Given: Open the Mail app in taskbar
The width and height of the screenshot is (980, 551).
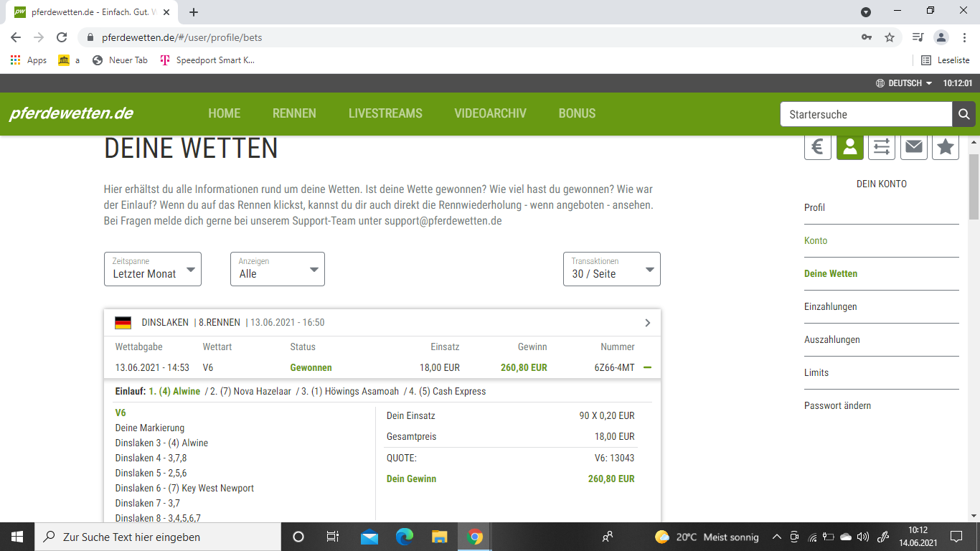Looking at the screenshot, I should click(x=369, y=537).
